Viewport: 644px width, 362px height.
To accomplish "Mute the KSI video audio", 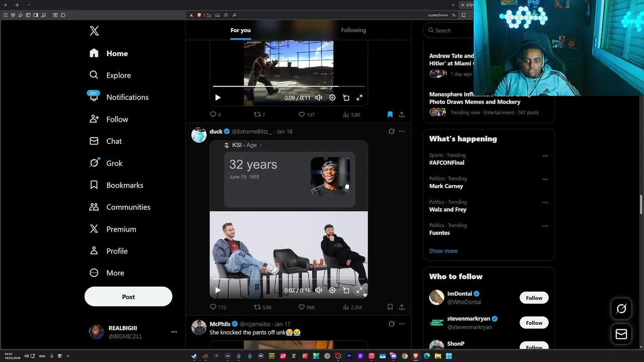I will [x=318, y=290].
